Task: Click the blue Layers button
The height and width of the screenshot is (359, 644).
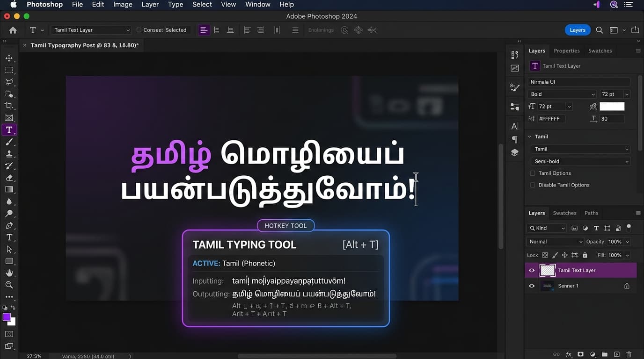Action: (577, 30)
